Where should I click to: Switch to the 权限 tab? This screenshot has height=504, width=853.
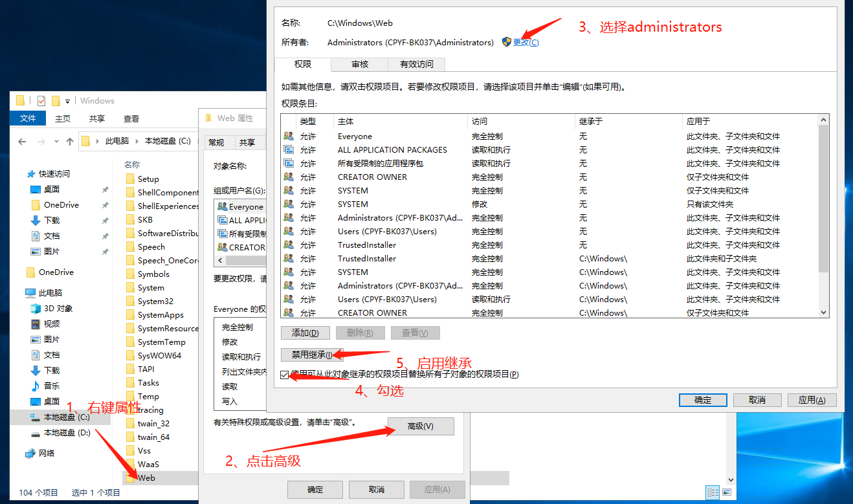pos(303,64)
